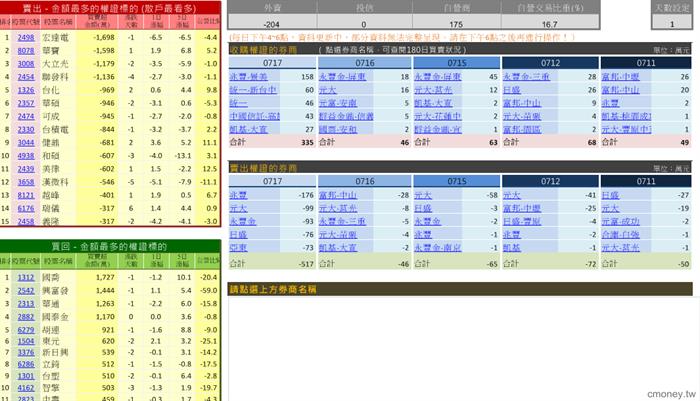Click total 335 under buying 0717
The height and width of the screenshot is (401, 700).
pyautogui.click(x=307, y=142)
